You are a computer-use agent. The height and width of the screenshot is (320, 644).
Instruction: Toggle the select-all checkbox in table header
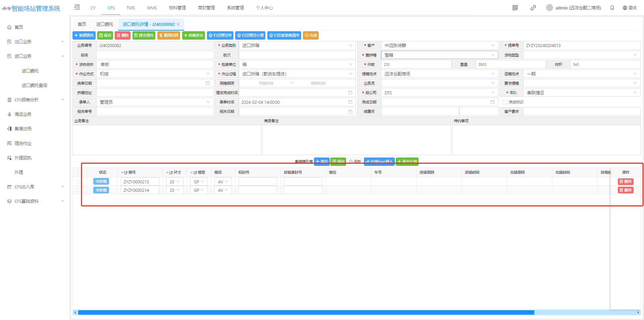(79, 172)
